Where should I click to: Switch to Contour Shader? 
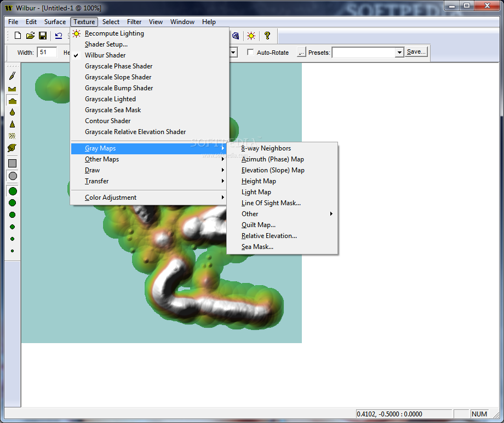tap(150, 121)
